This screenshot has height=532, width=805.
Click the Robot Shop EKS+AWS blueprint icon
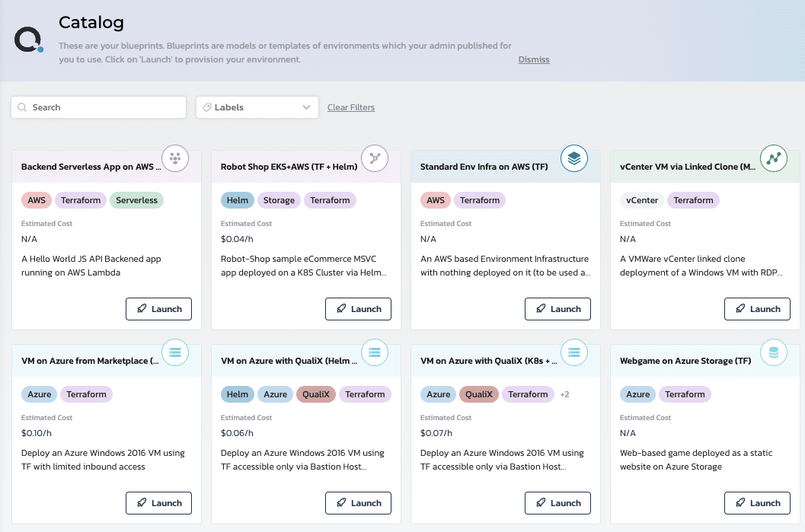click(375, 158)
